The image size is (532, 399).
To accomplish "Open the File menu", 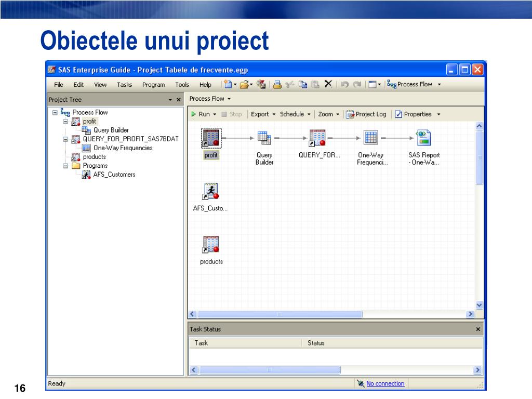I will (59, 85).
